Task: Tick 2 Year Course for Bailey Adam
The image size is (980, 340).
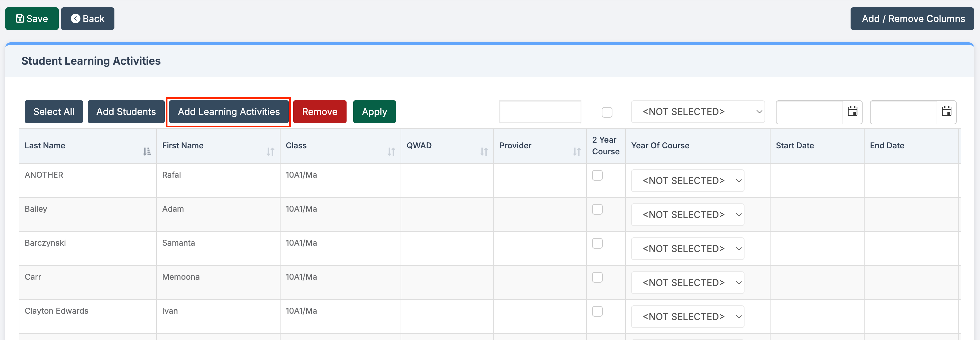Action: (x=597, y=210)
